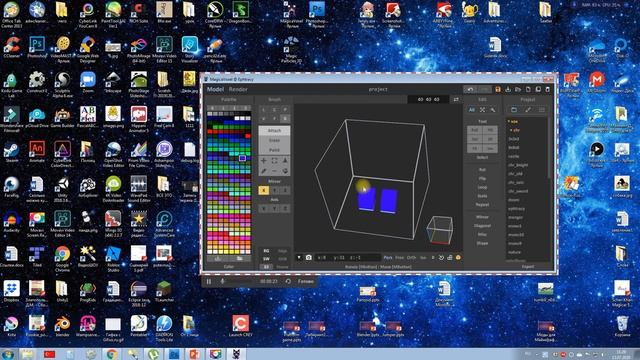Toggle Axis Z button
640x360 pixels.
(x=285, y=209)
